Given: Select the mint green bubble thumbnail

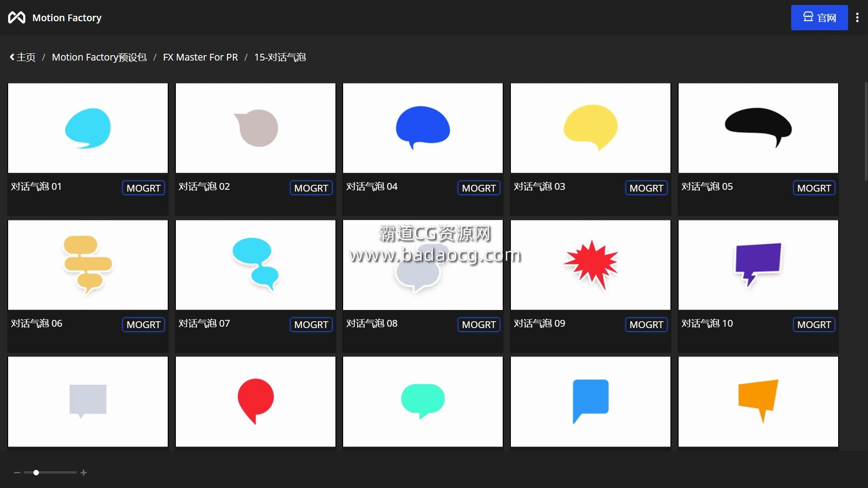Looking at the screenshot, I should [423, 402].
